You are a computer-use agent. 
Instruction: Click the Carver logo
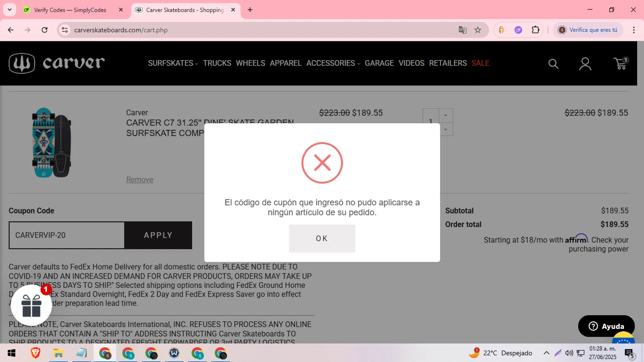click(x=57, y=63)
